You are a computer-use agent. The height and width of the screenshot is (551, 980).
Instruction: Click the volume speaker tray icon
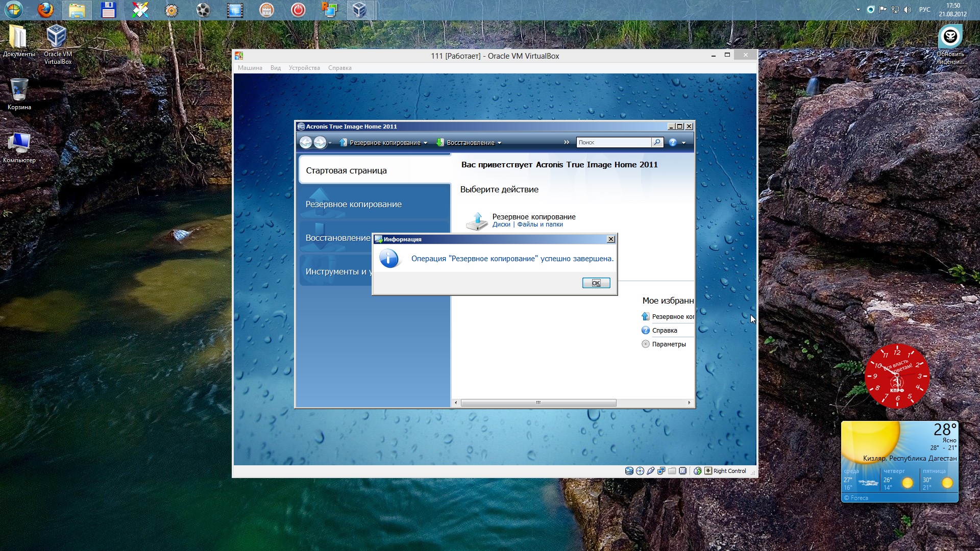click(908, 10)
